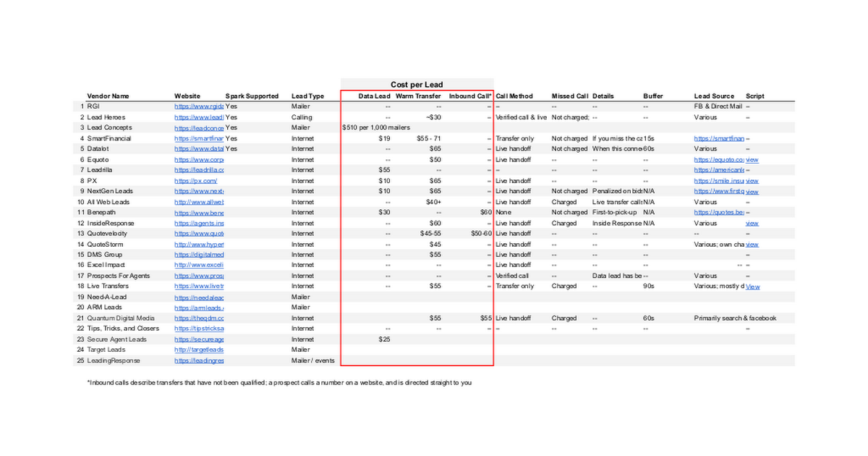This screenshot has height=456, width=868.
Task: Open the Excel Impact website link
Action: [x=199, y=266]
